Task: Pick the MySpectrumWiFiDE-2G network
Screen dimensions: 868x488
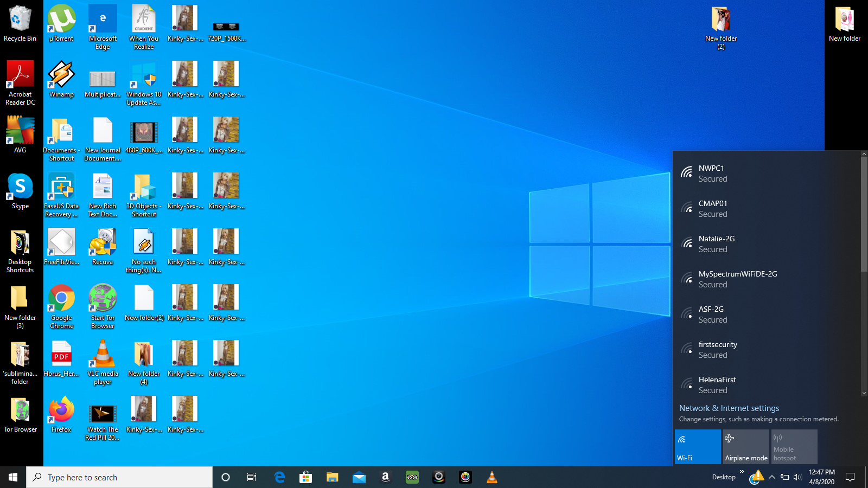Action: click(x=767, y=279)
